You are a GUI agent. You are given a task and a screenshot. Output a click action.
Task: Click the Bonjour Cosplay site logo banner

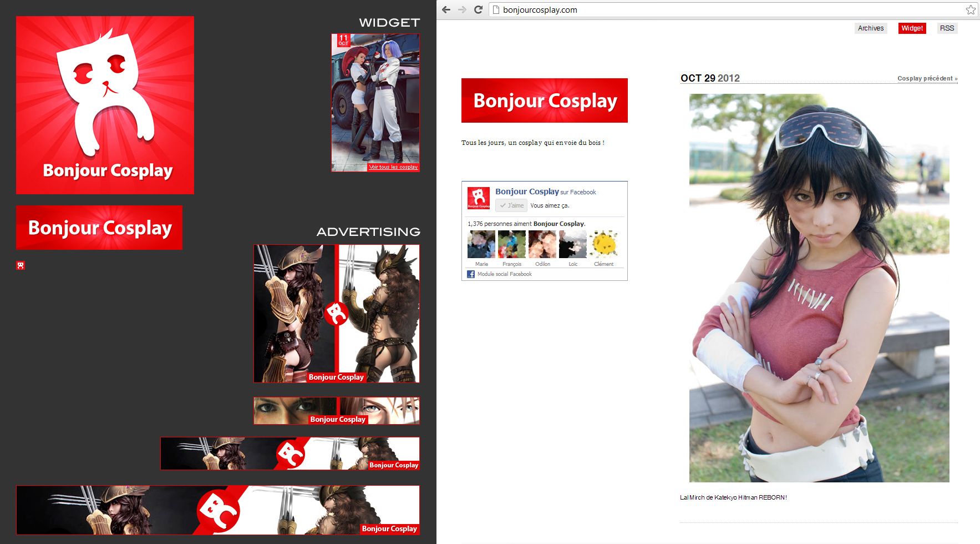[545, 100]
